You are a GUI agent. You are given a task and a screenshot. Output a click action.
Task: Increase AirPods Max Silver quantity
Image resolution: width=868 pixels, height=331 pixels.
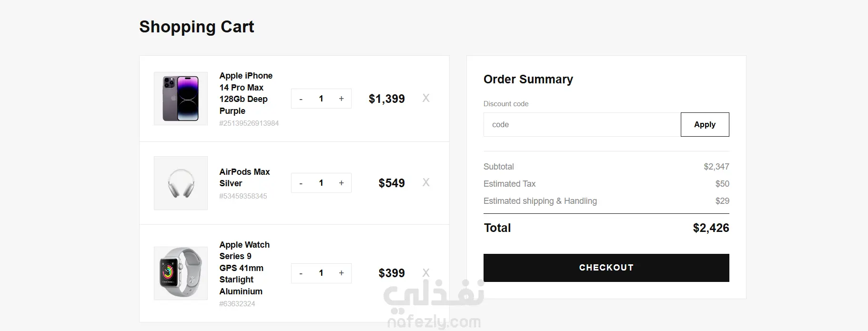pyautogui.click(x=341, y=183)
